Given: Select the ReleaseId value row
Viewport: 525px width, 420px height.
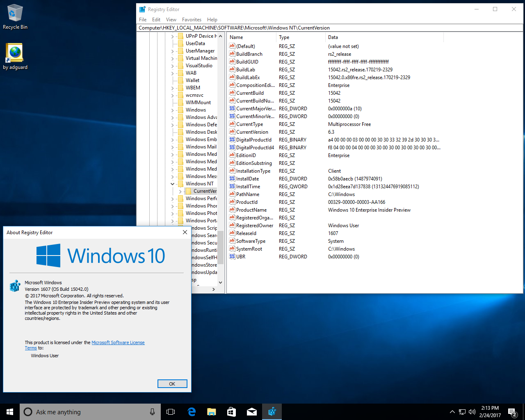Looking at the screenshot, I should 335,233.
